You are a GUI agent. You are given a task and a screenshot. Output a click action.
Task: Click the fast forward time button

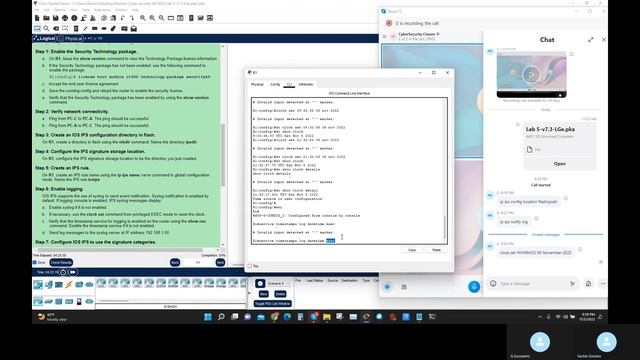(x=73, y=272)
